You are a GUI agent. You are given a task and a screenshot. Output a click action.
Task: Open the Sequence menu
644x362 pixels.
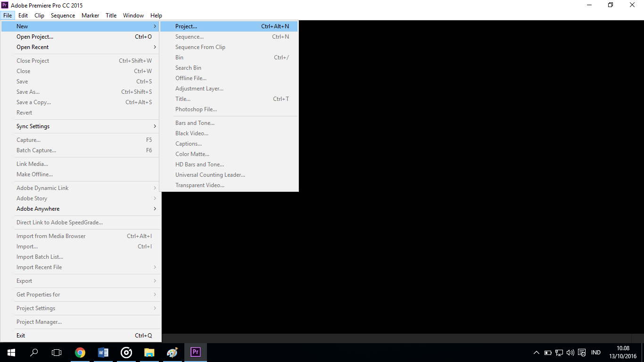tap(63, 16)
